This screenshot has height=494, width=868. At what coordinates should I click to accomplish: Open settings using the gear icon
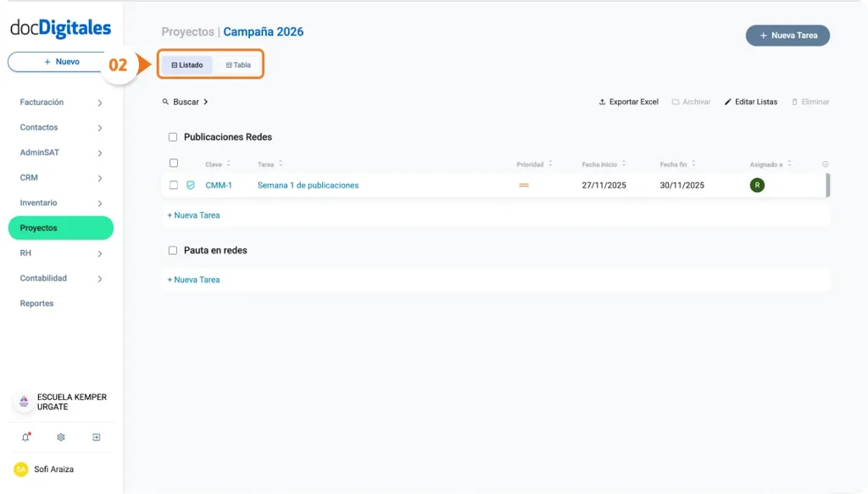coord(59,436)
